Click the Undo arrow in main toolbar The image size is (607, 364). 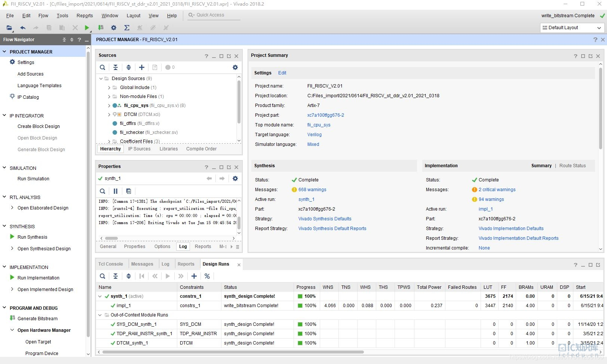pos(23,28)
